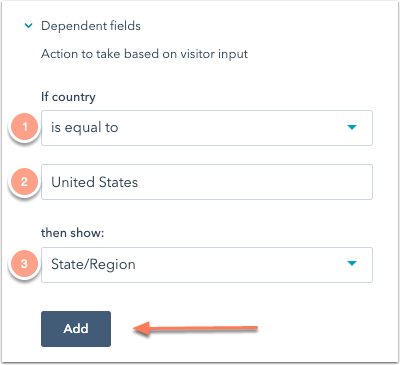Viewport: 400px width, 365px height.
Task: Click the caret arrow in the operator dropdown
Action: [x=352, y=127]
